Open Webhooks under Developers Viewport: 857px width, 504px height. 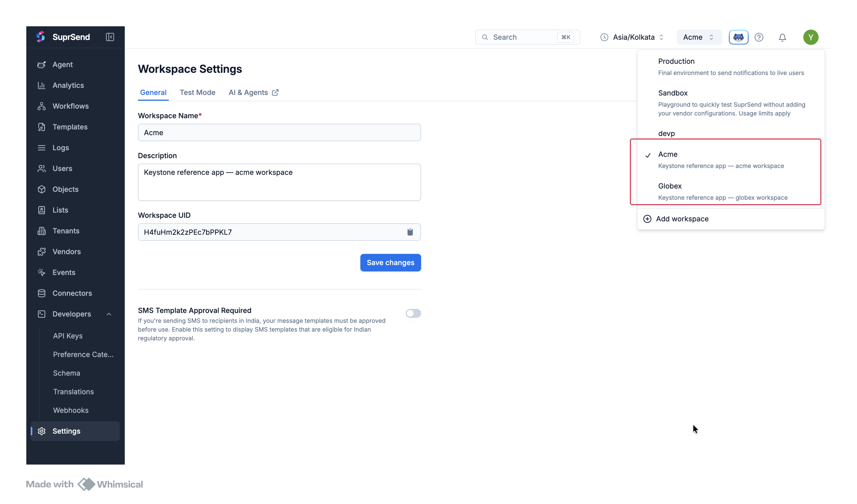coord(71,410)
